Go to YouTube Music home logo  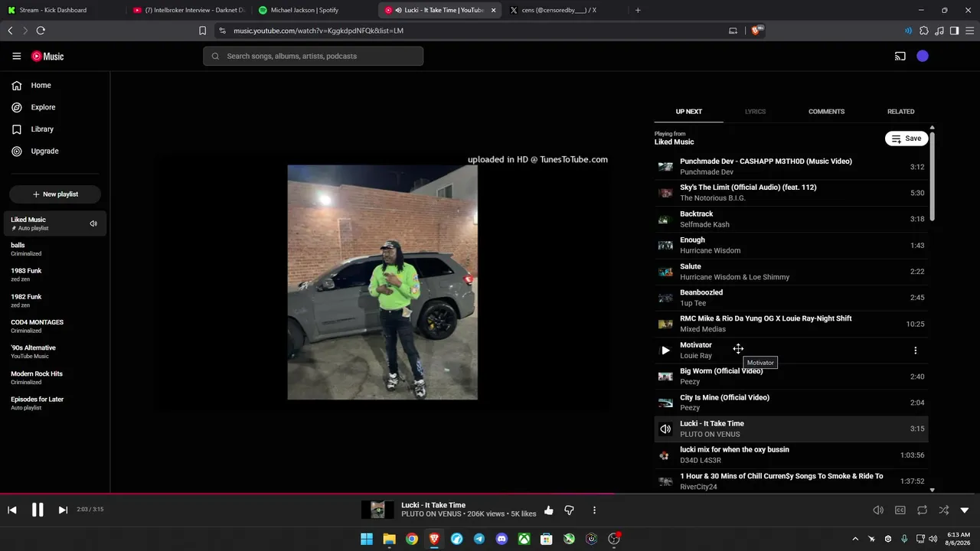click(x=47, y=56)
